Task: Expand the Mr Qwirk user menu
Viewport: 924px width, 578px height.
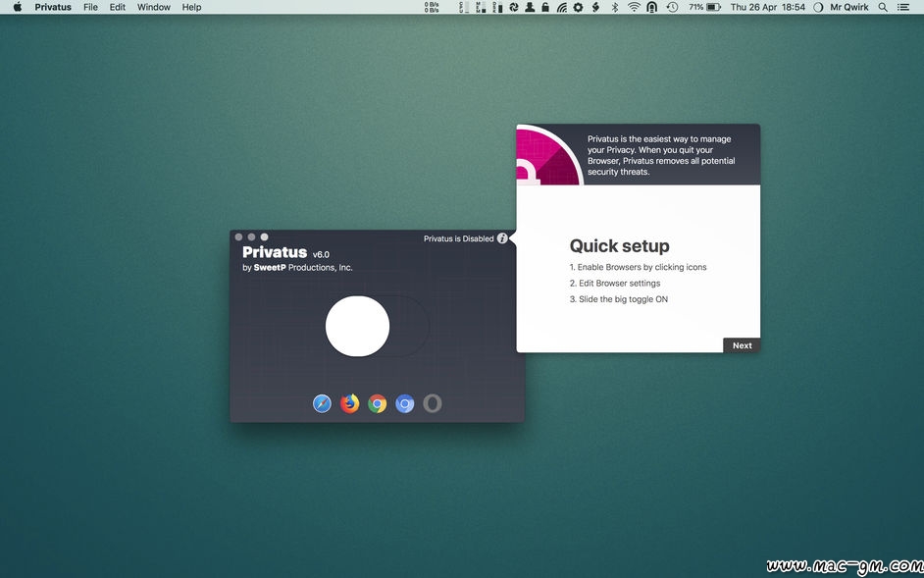Action: pyautogui.click(x=849, y=7)
